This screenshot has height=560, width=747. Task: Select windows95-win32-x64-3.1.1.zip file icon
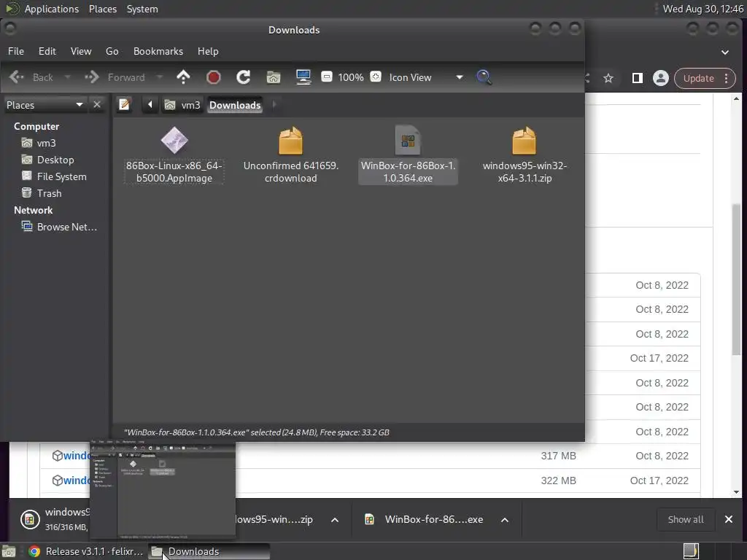[524, 141]
